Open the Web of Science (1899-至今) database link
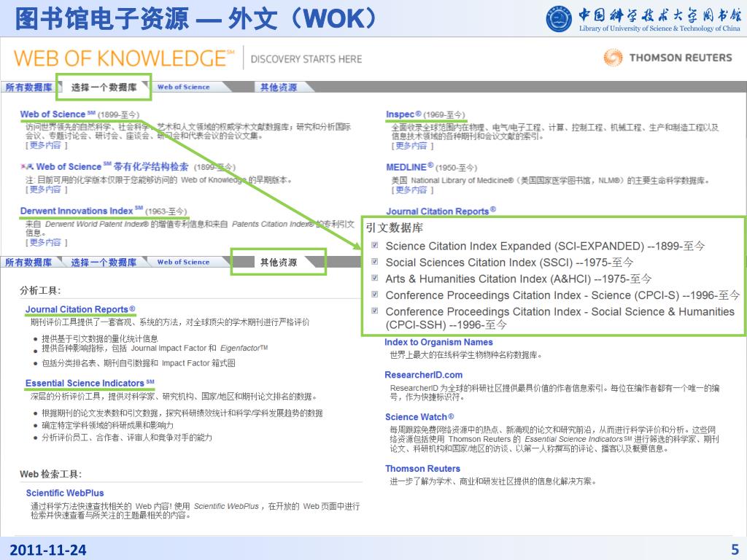 coord(58,114)
